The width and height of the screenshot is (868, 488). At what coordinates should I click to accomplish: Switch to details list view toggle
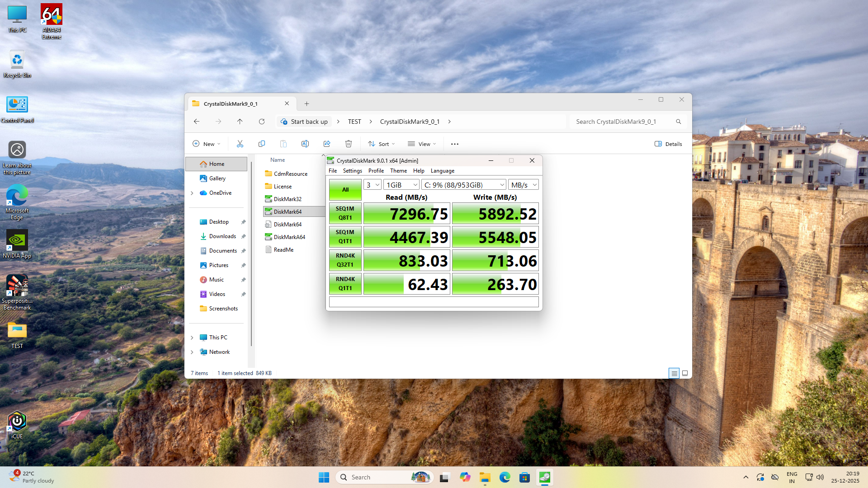click(x=674, y=373)
